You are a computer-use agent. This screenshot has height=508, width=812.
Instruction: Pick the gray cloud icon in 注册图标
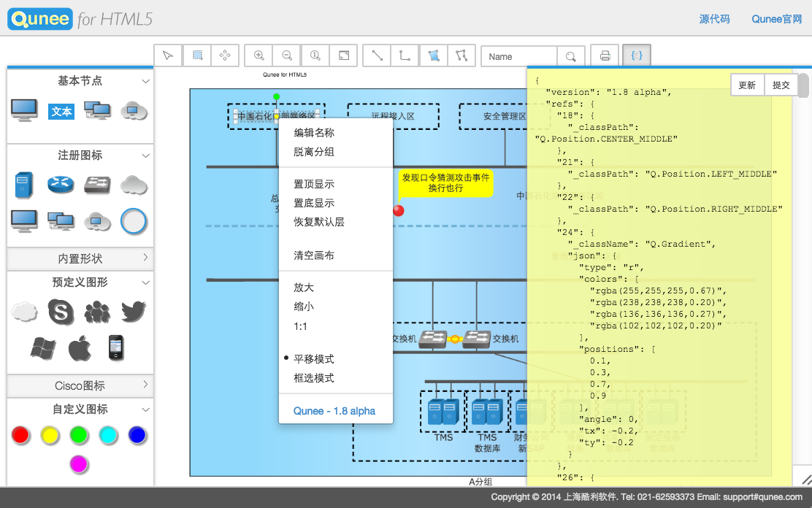[x=134, y=185]
